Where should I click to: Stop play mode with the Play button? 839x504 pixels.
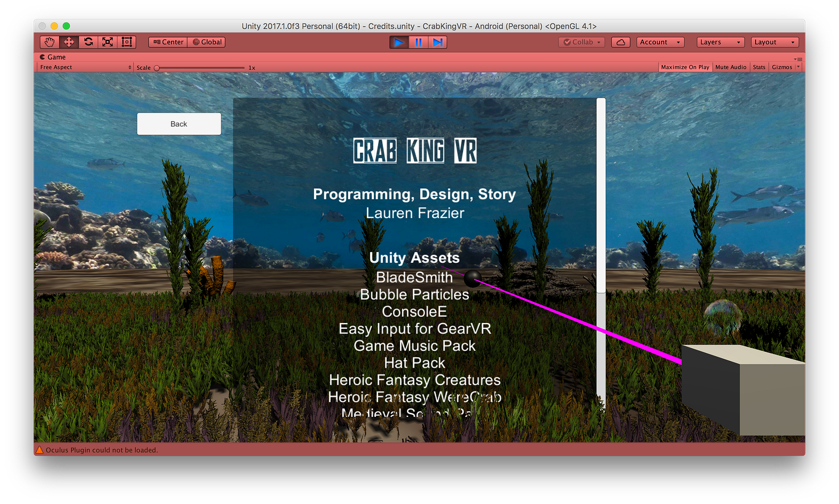tap(399, 42)
